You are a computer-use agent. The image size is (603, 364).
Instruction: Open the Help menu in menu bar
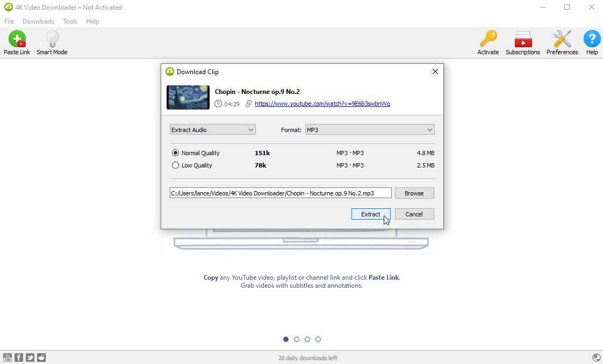pos(92,21)
